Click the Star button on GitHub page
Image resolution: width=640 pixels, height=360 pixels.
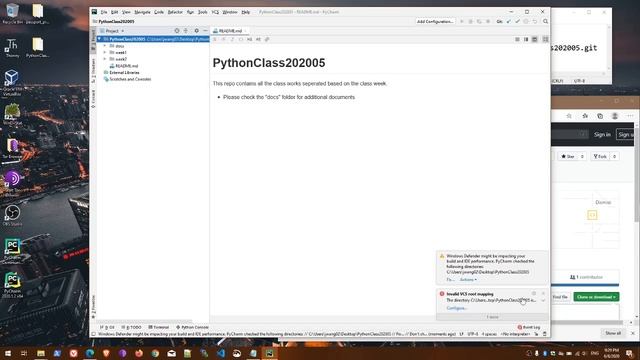pyautogui.click(x=568, y=156)
